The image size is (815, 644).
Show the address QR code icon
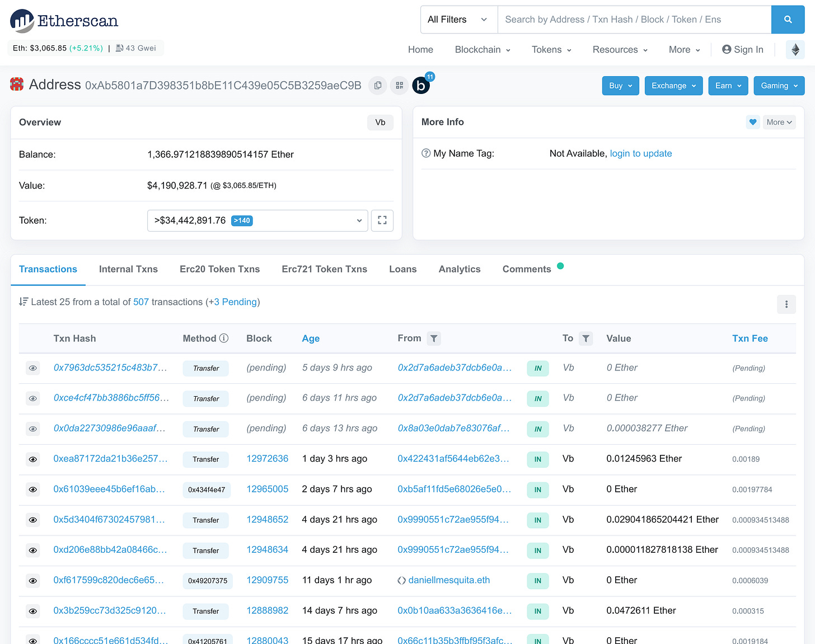click(x=399, y=85)
